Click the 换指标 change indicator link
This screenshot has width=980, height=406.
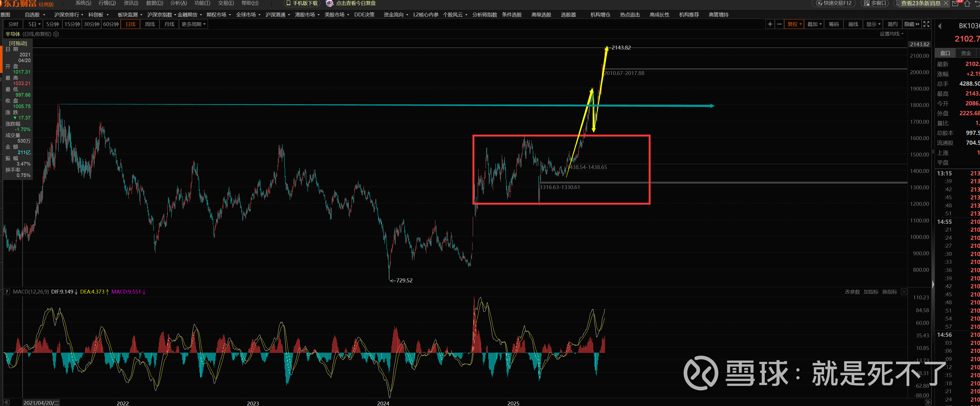pos(889,292)
